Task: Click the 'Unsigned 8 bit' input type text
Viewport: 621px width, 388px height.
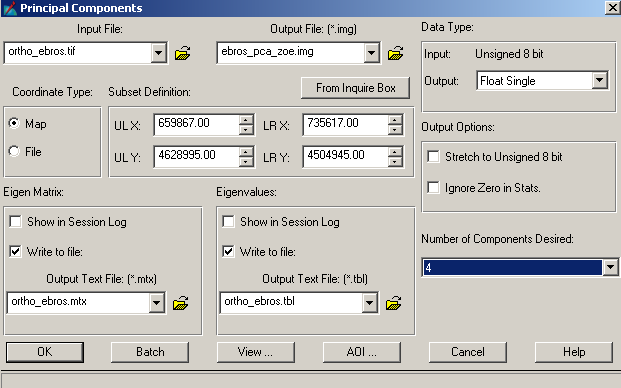Action: click(509, 54)
